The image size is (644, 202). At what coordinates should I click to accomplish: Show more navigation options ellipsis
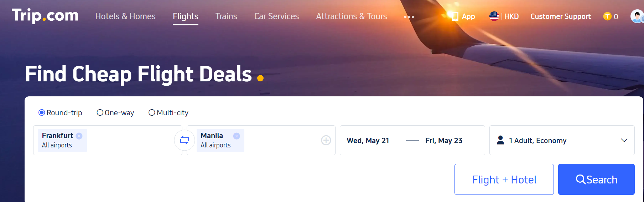pyautogui.click(x=409, y=17)
